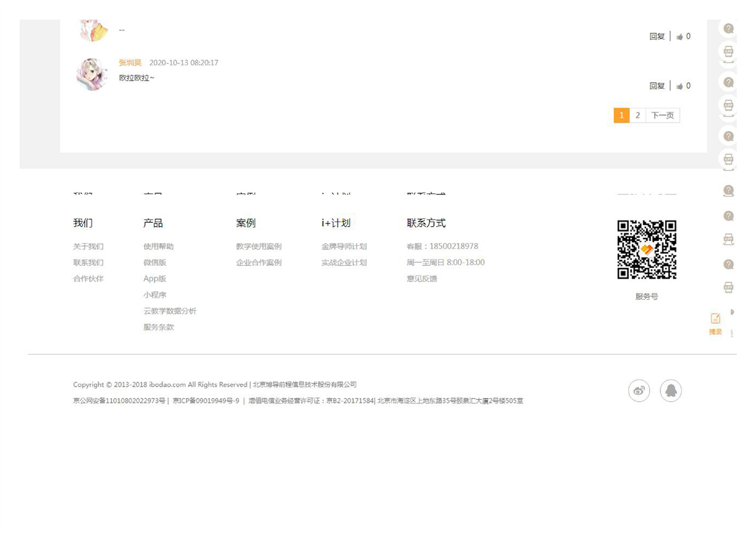This screenshot has height=534, width=756.
Task: Click the QQ penguin icon in footer
Action: pos(670,391)
